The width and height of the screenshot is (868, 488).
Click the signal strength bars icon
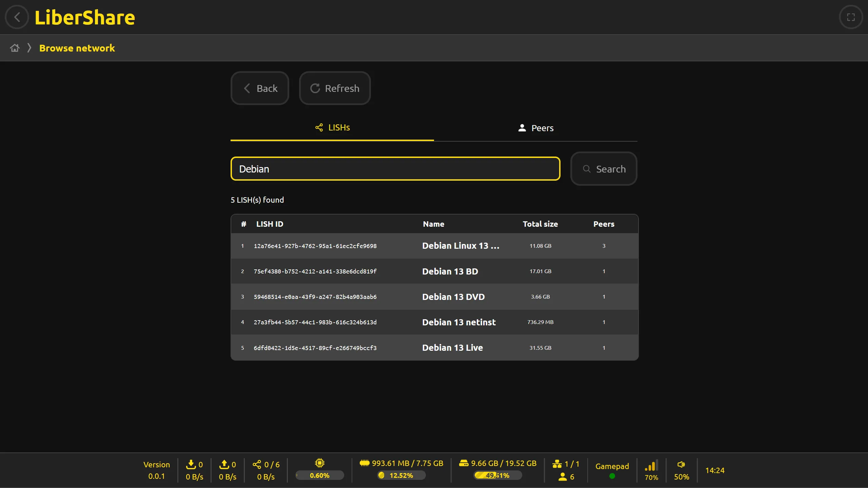(x=651, y=465)
